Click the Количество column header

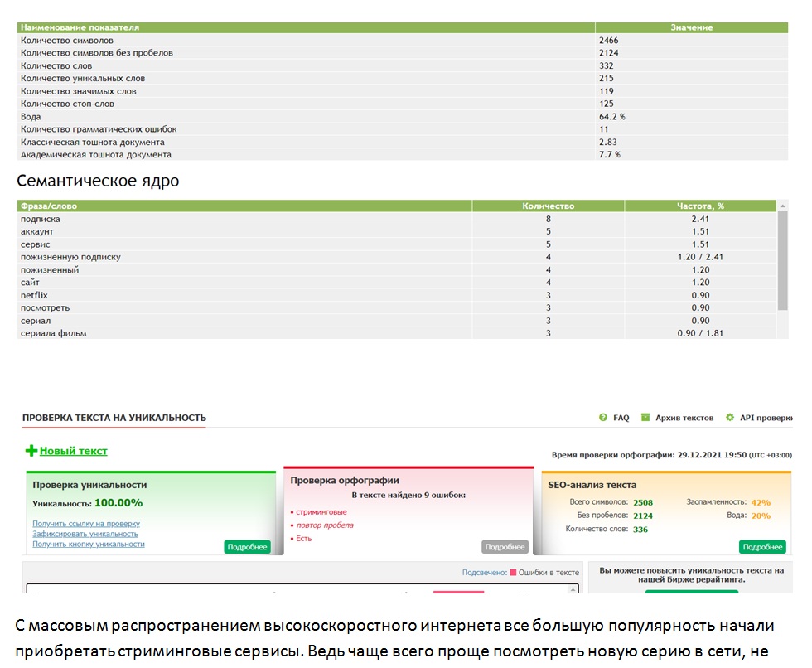pyautogui.click(x=548, y=206)
